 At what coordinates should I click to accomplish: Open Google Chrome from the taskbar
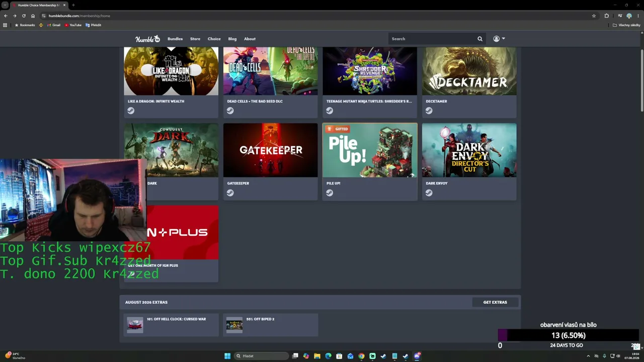pyautogui.click(x=361, y=356)
